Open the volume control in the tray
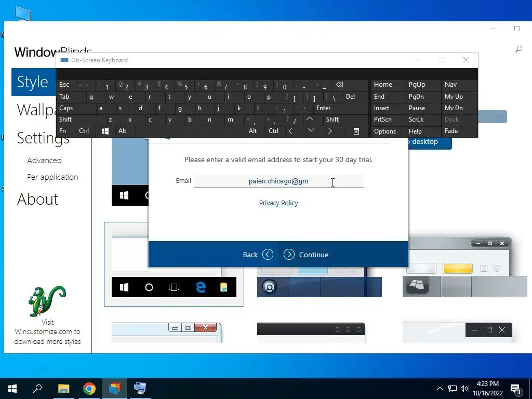The image size is (532, 399). [464, 389]
